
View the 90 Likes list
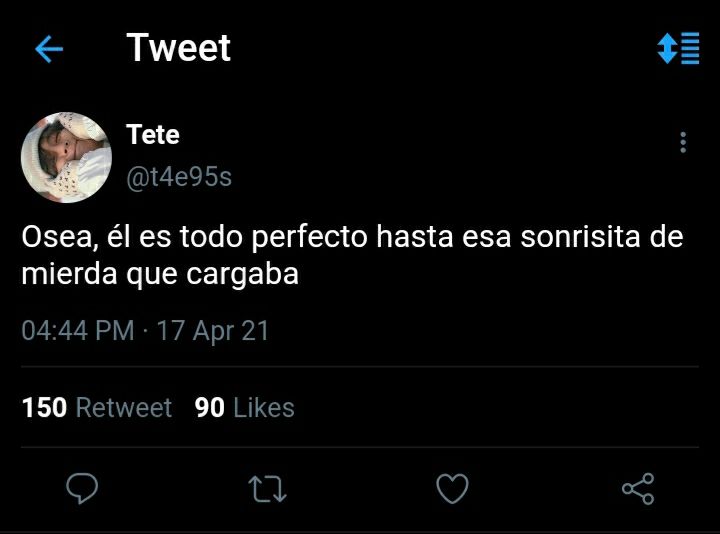tap(244, 408)
